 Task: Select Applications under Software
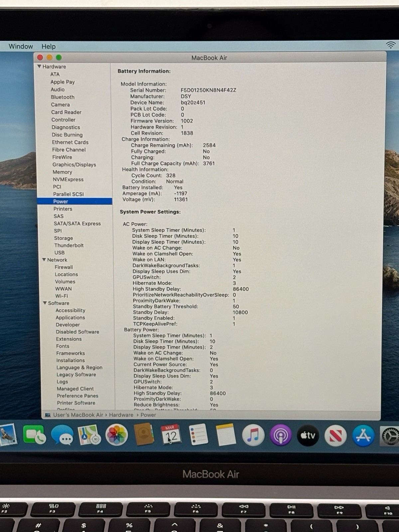click(x=70, y=318)
